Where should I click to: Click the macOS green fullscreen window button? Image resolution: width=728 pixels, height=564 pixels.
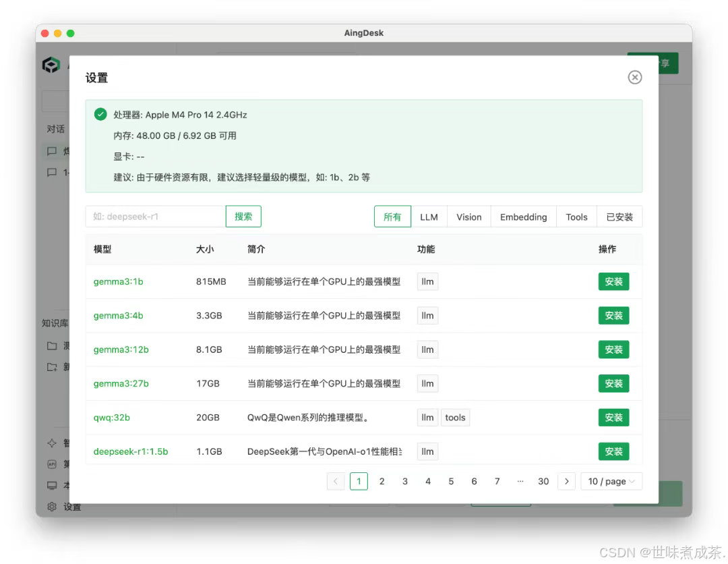pos(71,33)
